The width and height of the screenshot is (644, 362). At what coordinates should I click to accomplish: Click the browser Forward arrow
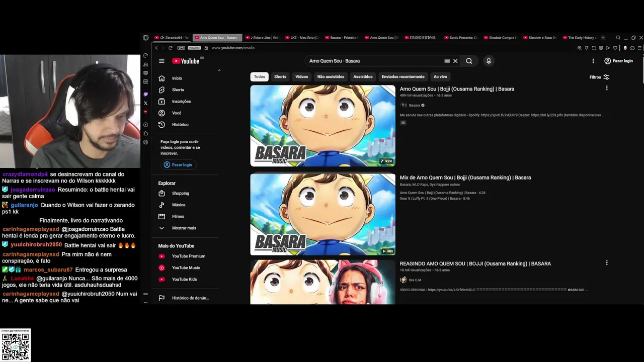click(163, 48)
